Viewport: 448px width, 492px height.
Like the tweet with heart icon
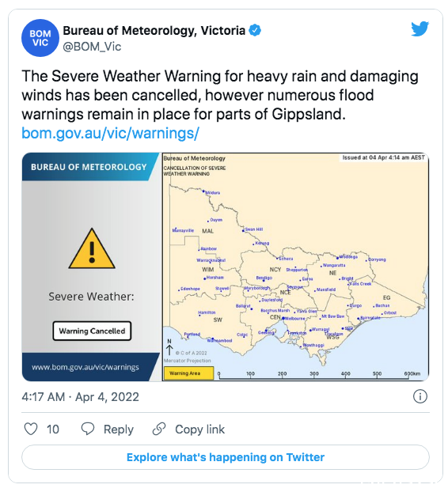point(31,429)
